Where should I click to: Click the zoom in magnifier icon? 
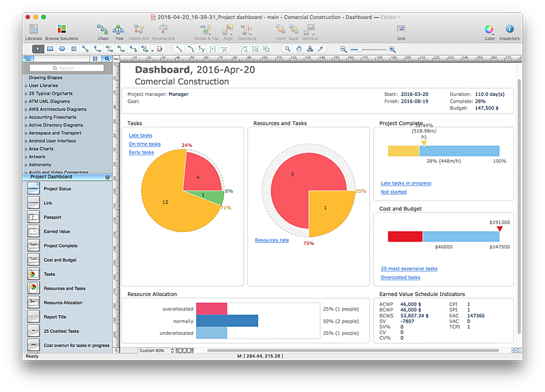click(392, 49)
